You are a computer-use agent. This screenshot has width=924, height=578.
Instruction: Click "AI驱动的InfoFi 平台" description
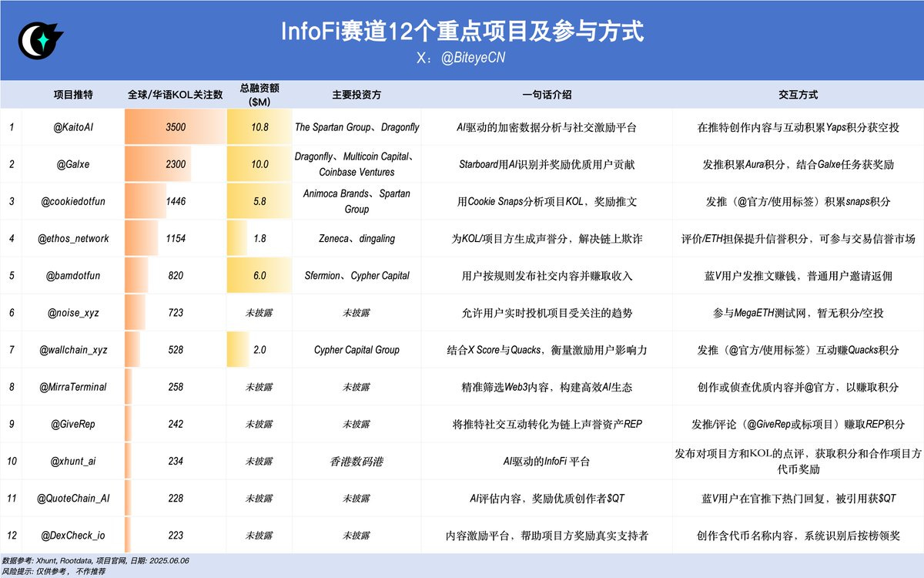point(547,461)
